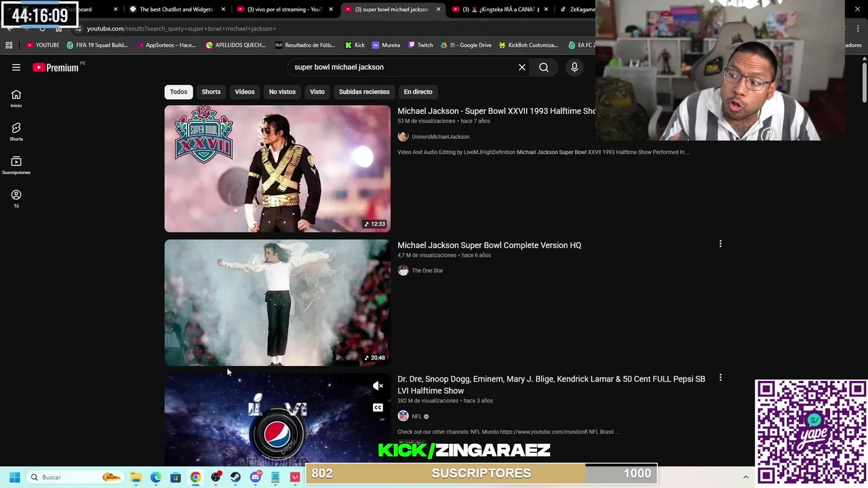Go to Inicio in the sidebar
Image resolution: width=868 pixels, height=488 pixels.
16,98
